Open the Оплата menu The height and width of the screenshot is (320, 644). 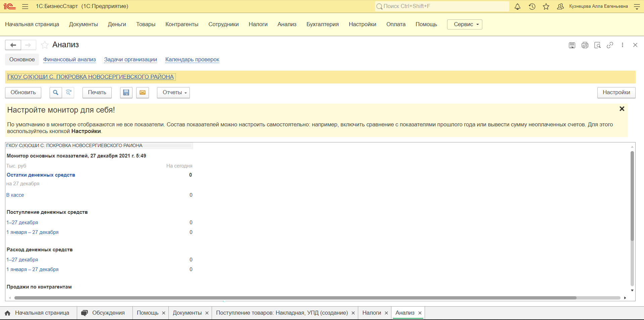tap(396, 24)
